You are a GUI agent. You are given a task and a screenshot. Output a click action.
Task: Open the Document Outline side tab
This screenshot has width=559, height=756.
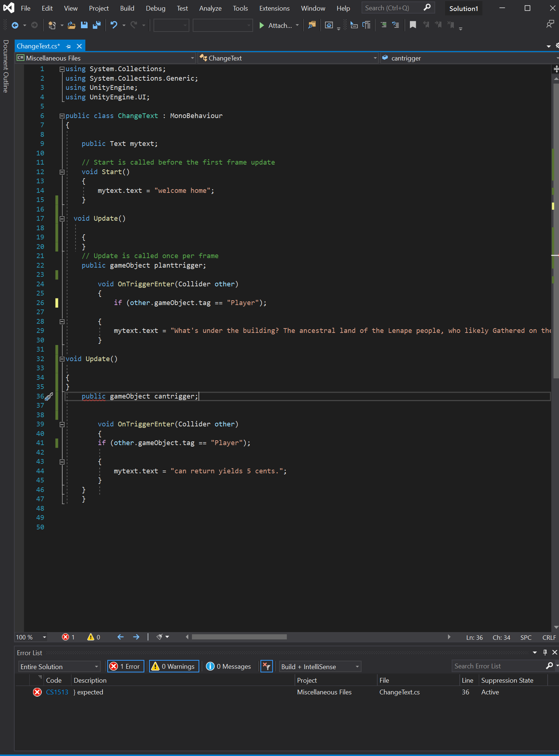[x=5, y=66]
